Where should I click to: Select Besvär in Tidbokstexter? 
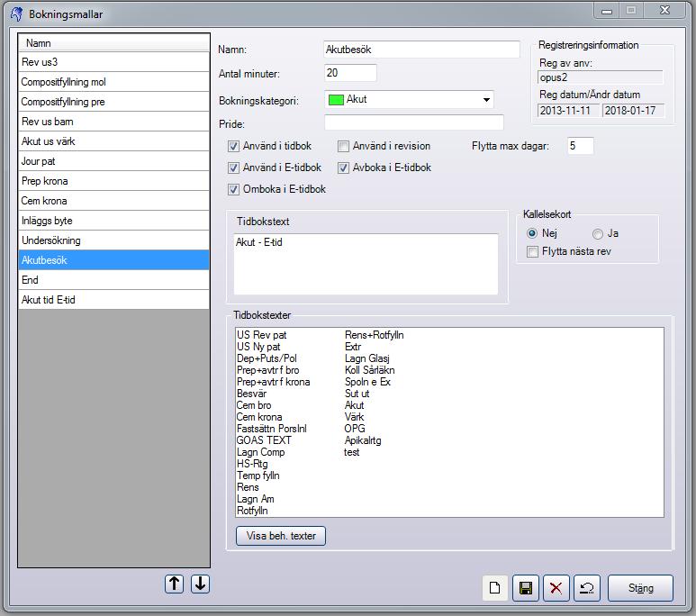click(x=252, y=394)
